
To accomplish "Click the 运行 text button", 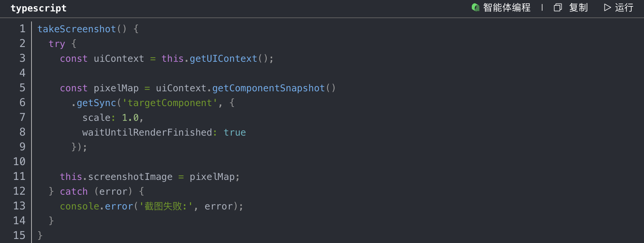I will [624, 7].
